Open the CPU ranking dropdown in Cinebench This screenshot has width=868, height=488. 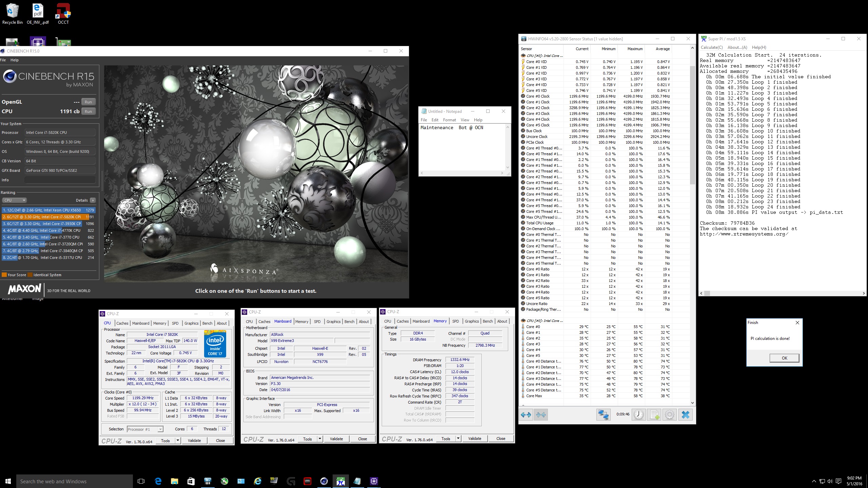click(x=15, y=200)
